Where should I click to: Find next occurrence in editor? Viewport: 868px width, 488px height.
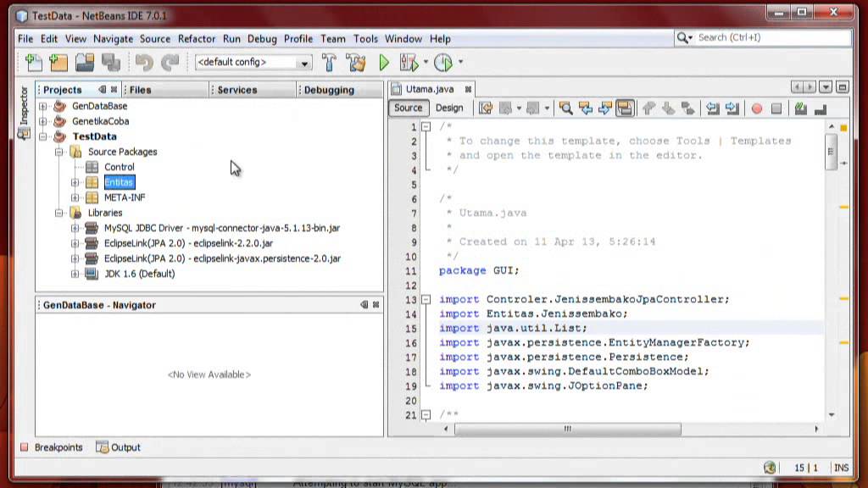pyautogui.click(x=604, y=108)
